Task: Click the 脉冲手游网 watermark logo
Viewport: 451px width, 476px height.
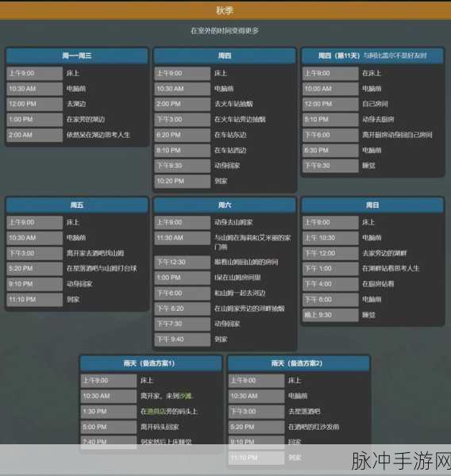Action: [x=401, y=461]
